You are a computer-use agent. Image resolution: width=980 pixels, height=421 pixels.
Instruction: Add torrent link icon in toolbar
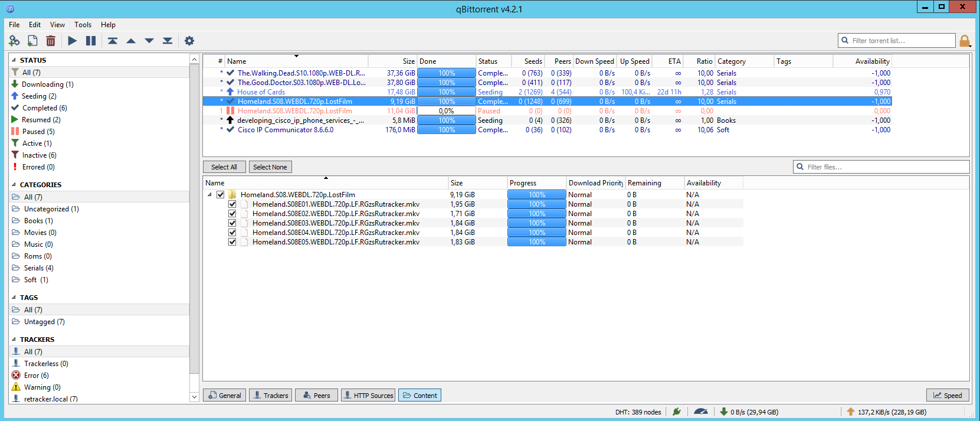(x=14, y=41)
